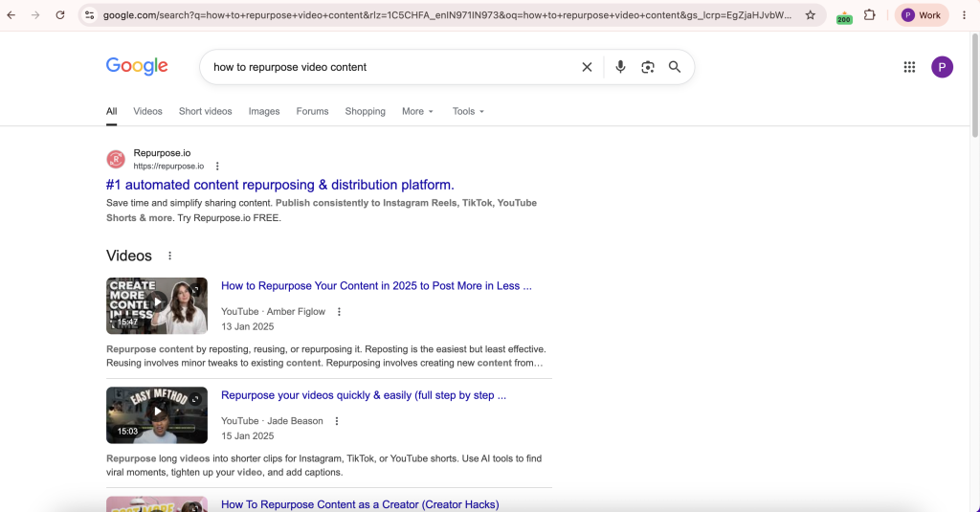Click the Repurpose.io favicon

(x=116, y=160)
